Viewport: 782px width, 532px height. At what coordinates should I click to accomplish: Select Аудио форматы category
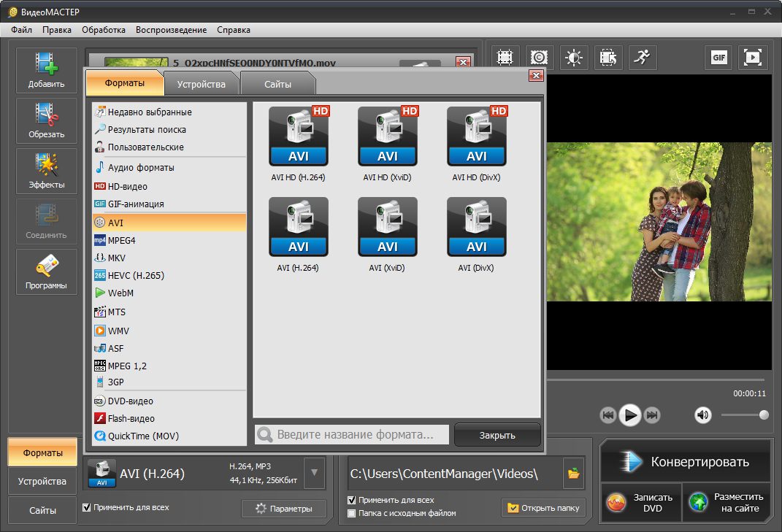coord(169,168)
